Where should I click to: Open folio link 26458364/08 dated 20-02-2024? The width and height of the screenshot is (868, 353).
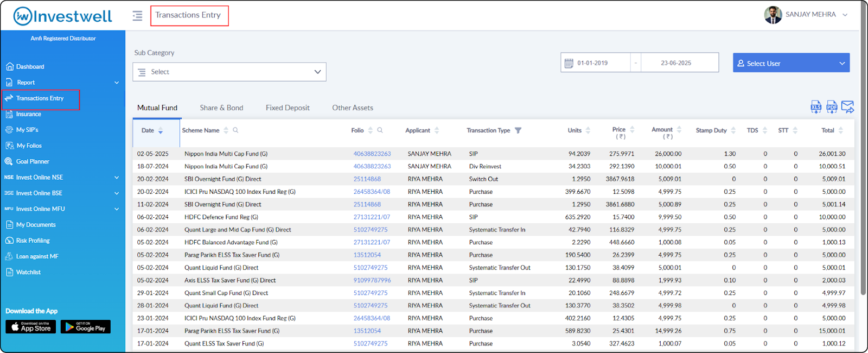coord(372,192)
